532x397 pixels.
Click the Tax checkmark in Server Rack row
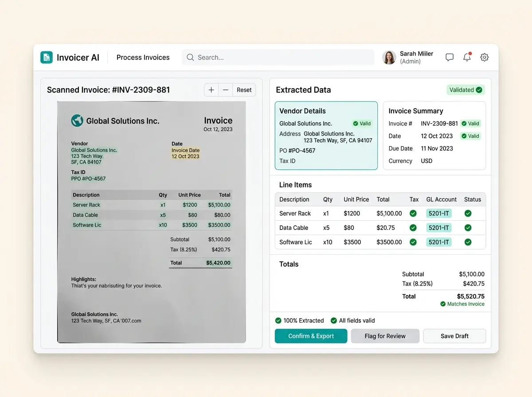pos(413,214)
